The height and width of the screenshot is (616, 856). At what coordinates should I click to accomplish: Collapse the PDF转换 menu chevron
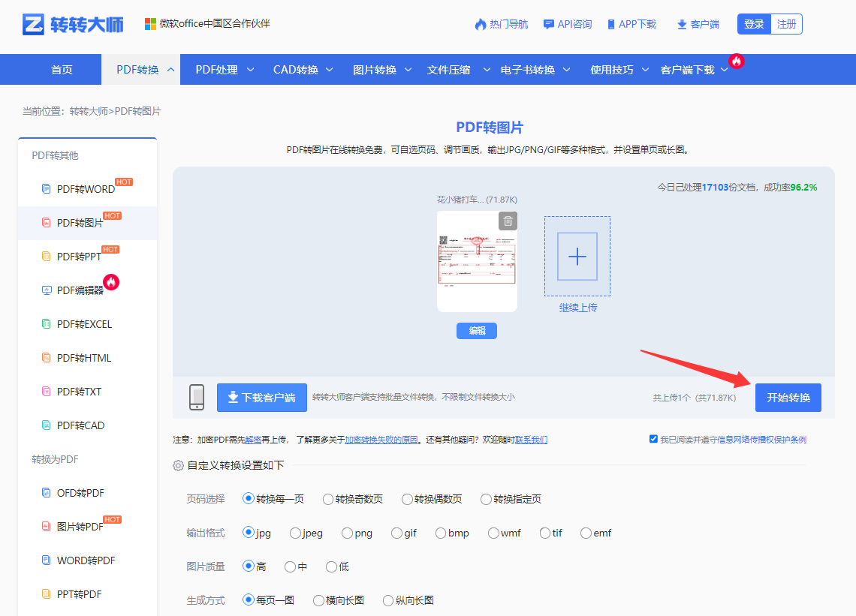point(171,70)
